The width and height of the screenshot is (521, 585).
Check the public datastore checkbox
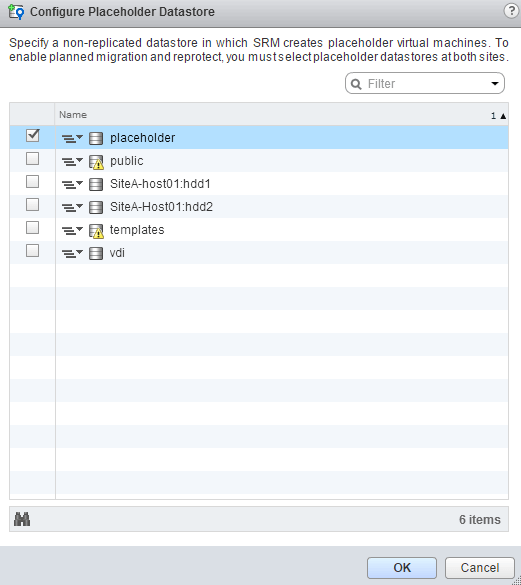coord(32,159)
